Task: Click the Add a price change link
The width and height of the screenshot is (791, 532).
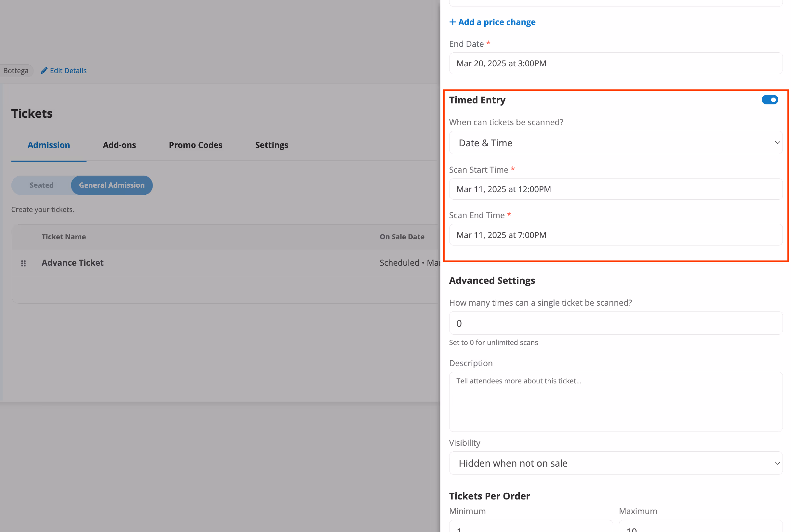Action: [x=496, y=22]
